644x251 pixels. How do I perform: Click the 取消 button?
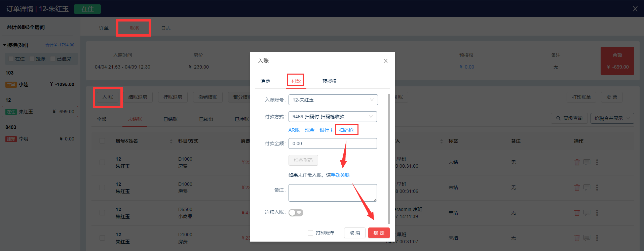(354, 233)
